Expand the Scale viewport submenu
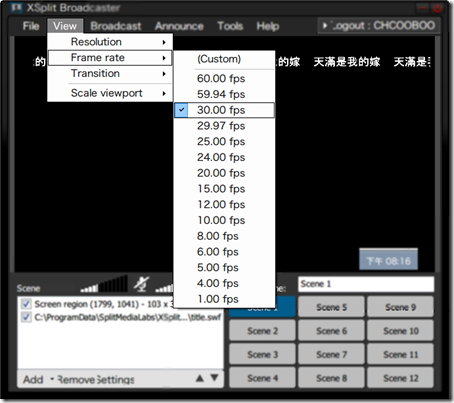 110,93
